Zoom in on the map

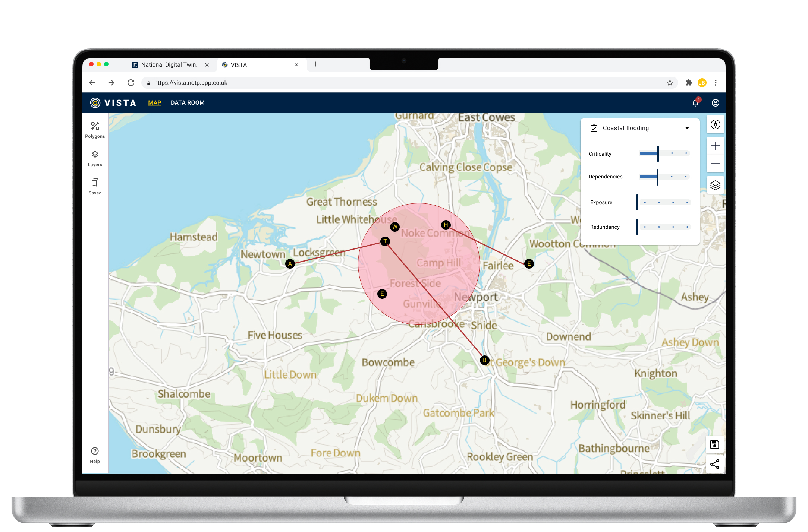[x=715, y=146]
